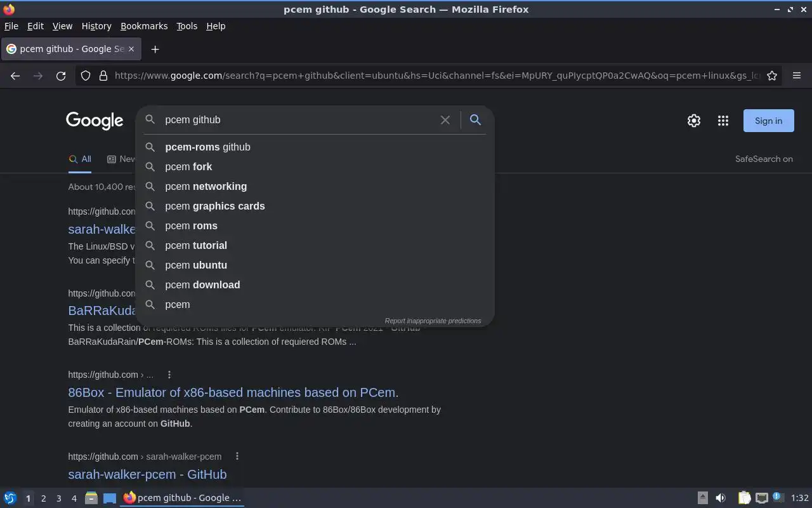Open the File menu

click(11, 26)
